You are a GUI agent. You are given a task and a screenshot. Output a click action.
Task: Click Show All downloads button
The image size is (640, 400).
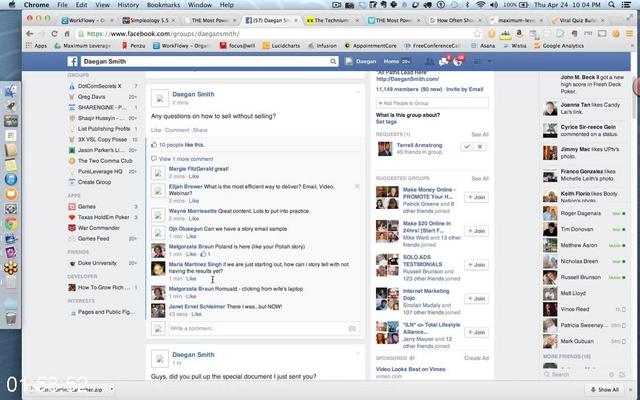(x=605, y=390)
